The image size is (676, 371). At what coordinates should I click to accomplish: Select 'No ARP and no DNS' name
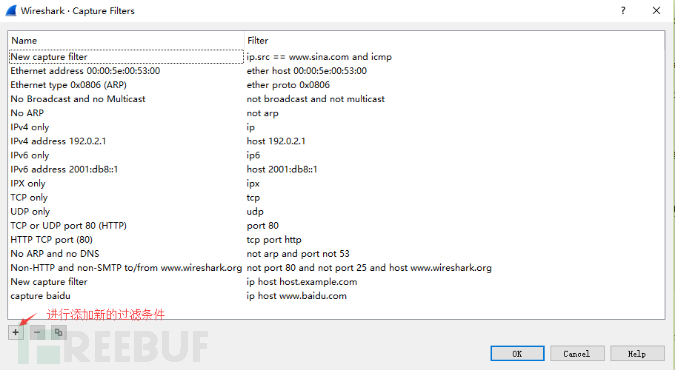click(55, 254)
